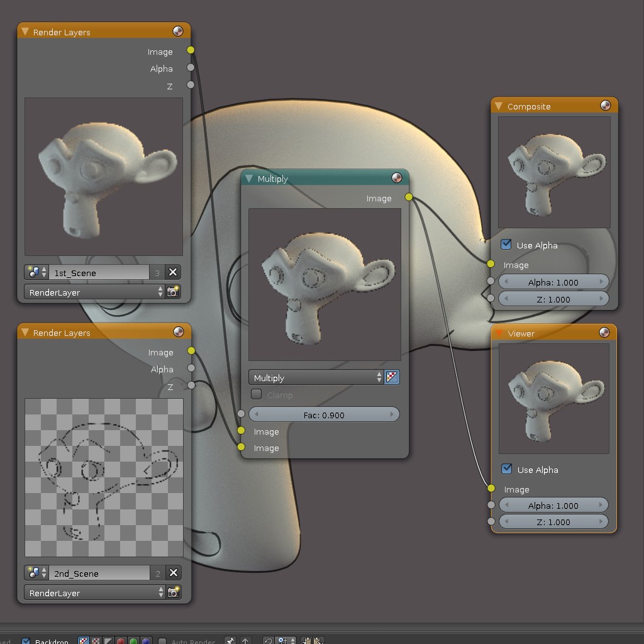644x644 pixels.
Task: Click the pin node tree icon
Action: (231, 641)
